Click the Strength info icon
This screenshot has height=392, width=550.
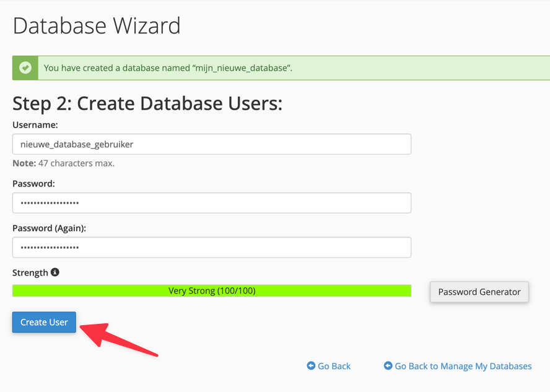[55, 272]
